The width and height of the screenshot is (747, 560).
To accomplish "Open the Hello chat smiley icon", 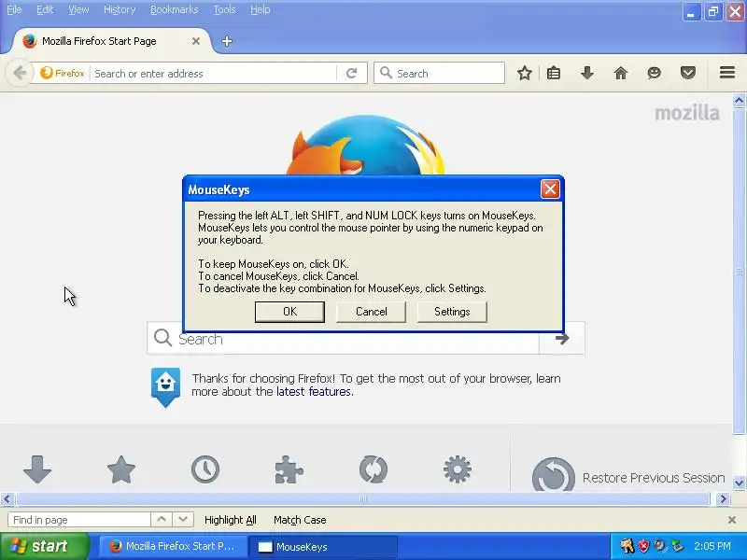I will 655,73.
